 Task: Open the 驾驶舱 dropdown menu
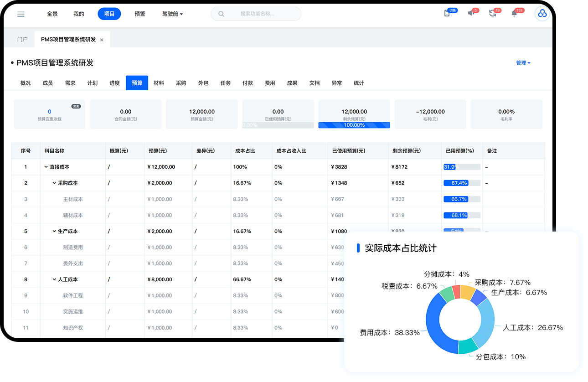pos(172,14)
